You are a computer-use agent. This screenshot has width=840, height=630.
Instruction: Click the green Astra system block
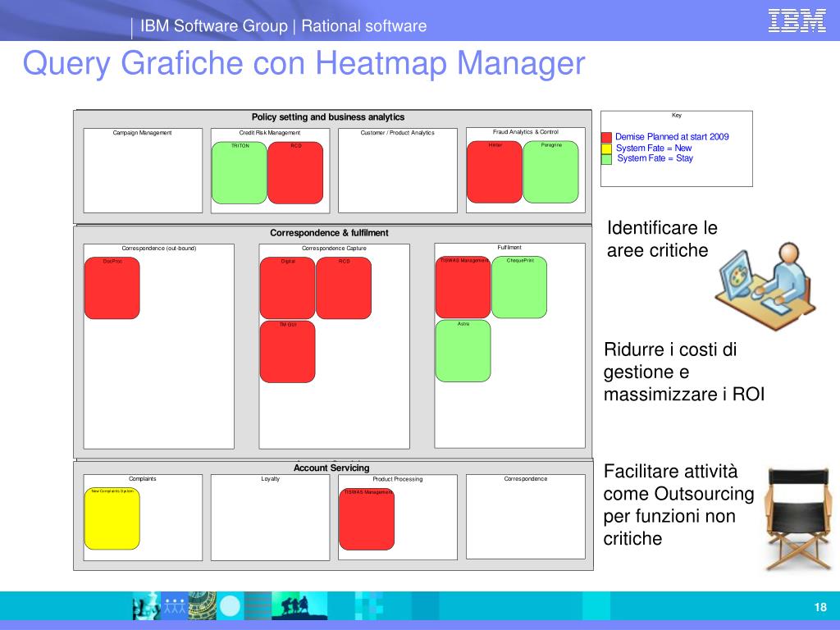463,351
